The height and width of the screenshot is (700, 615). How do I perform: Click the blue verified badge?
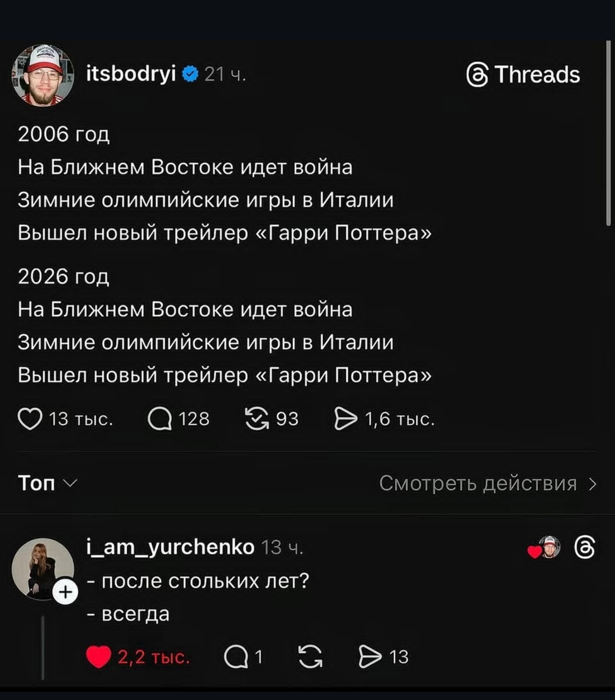tap(190, 75)
